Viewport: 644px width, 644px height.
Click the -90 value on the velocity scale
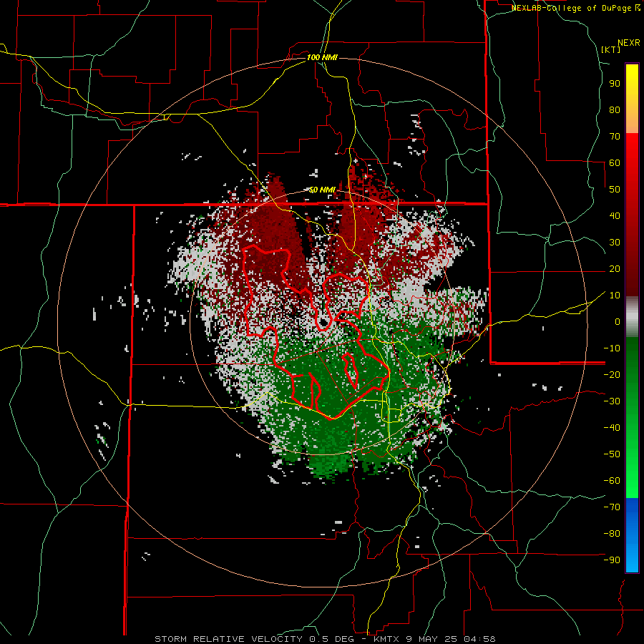coord(612,560)
